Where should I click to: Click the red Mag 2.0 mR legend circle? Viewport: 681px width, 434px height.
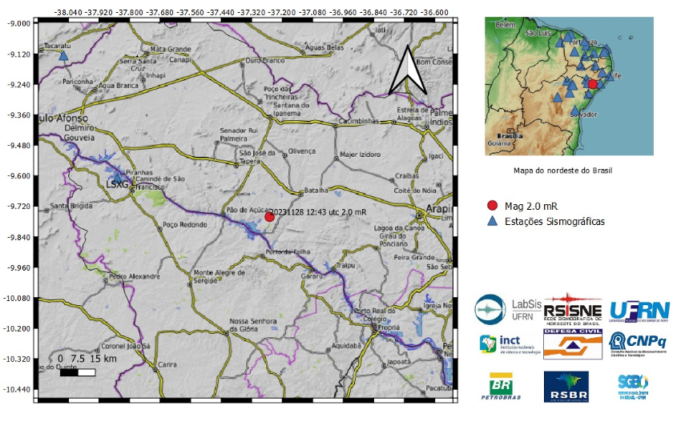point(491,206)
